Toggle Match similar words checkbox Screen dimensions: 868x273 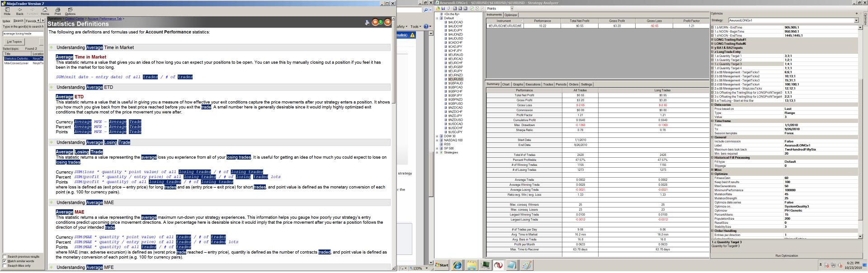point(5,261)
